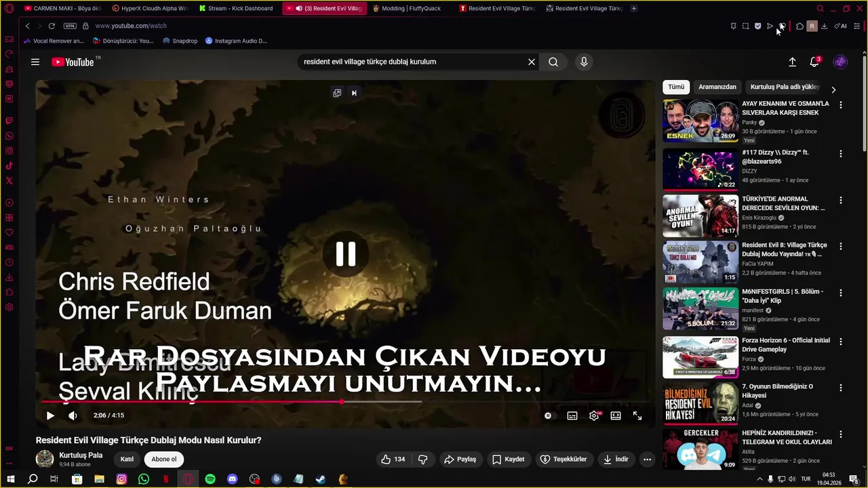Open options for #117 Dizzy video

[841, 154]
